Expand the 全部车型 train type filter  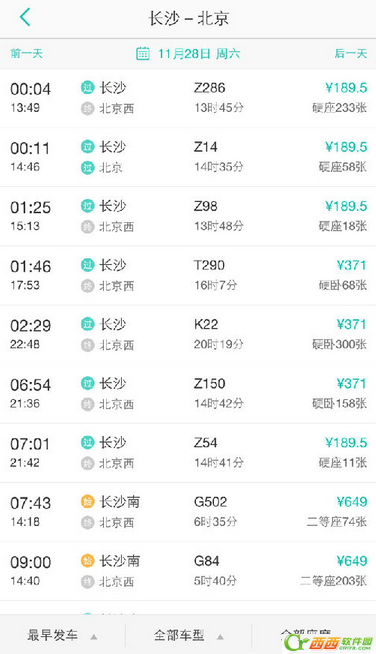[189, 635]
